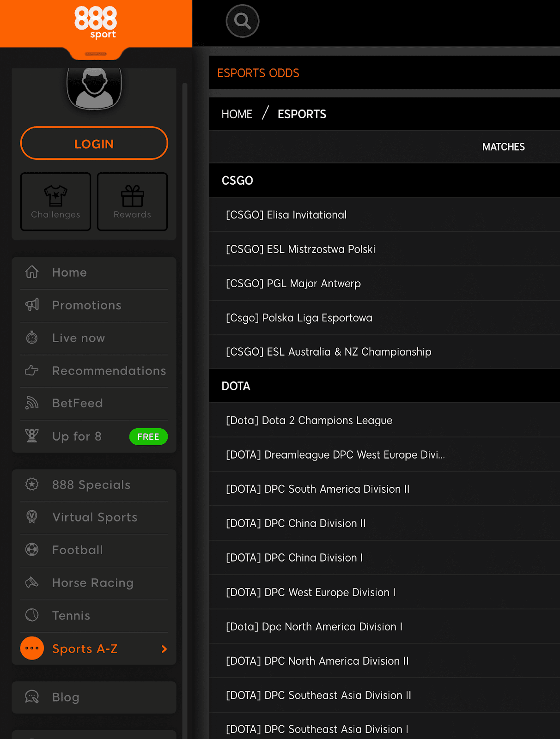Click the Football ball icon
Viewport: 560px width, 739px height.
[x=32, y=550]
